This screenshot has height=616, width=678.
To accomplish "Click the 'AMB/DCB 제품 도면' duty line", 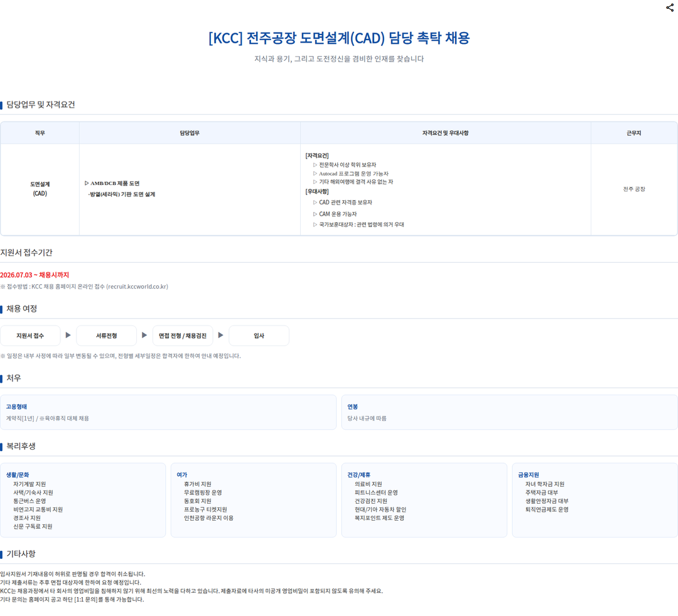I will point(112,183).
